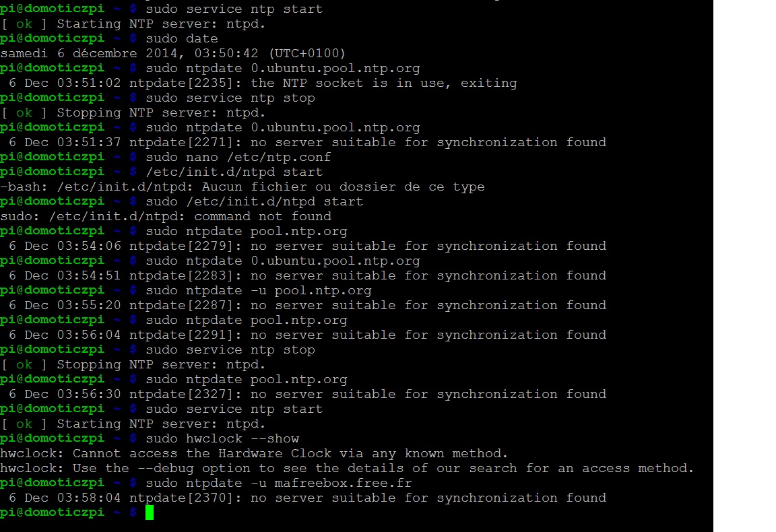Click the green terminal cursor block
This screenshot has width=776, height=532.
[x=150, y=512]
